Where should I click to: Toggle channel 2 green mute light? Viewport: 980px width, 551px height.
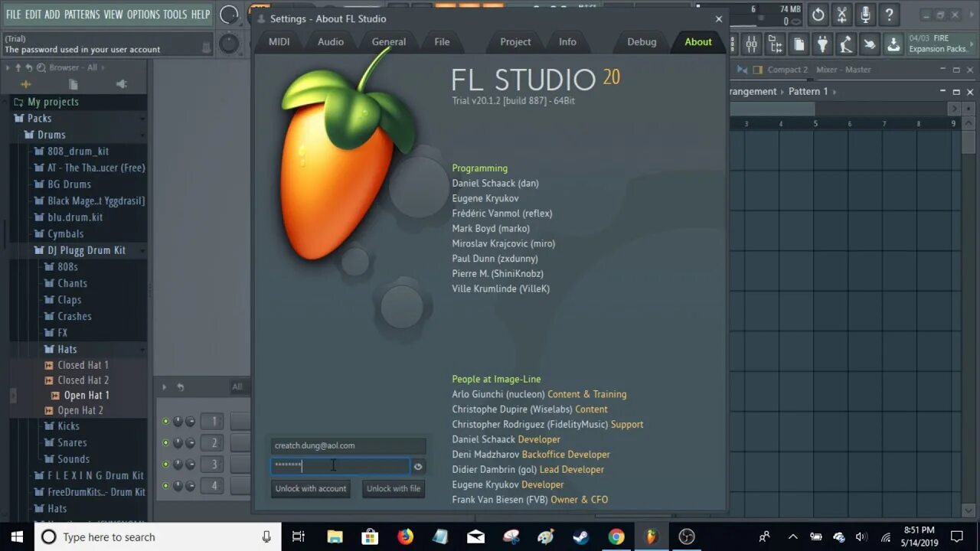click(x=165, y=442)
